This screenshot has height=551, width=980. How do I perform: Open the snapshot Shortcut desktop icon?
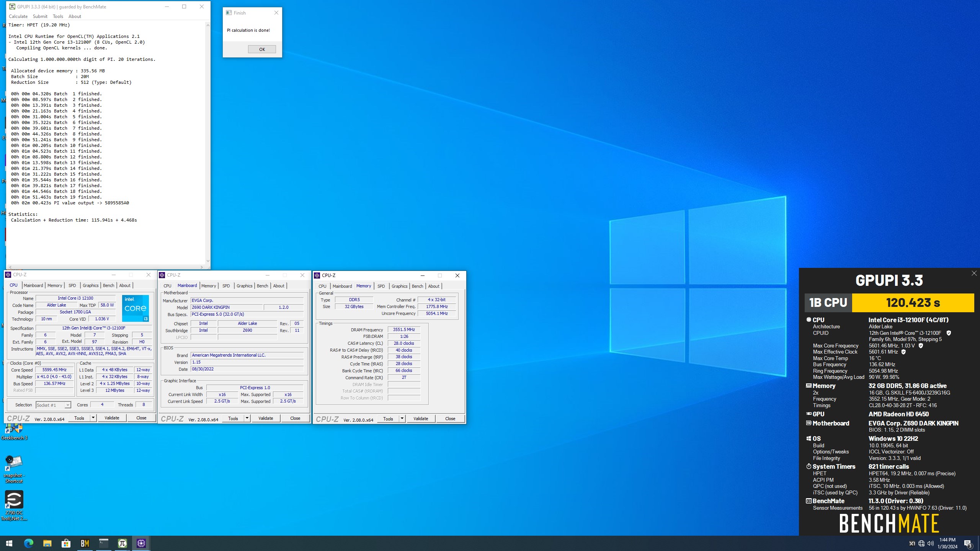pyautogui.click(x=14, y=469)
